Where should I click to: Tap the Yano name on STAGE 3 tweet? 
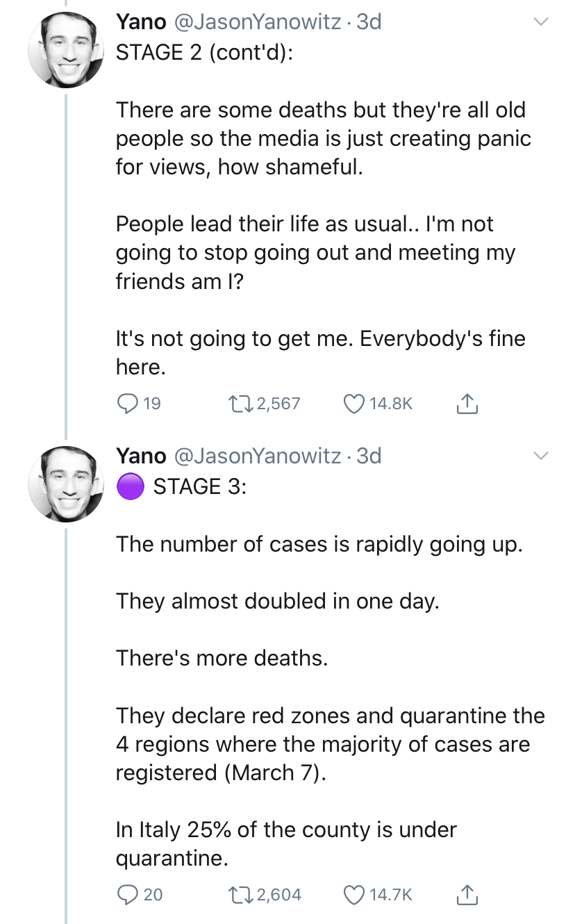[x=141, y=456]
